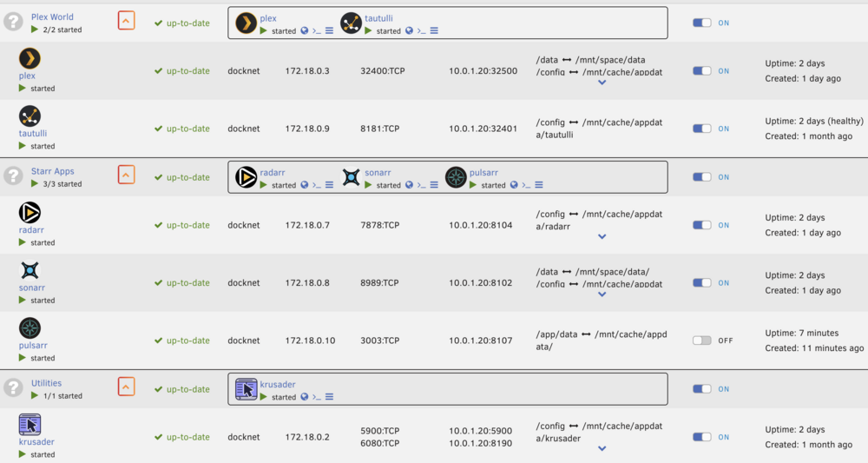Toggle autostart switch in tautulli container row
Image resolution: width=868 pixels, height=463 pixels.
point(702,129)
